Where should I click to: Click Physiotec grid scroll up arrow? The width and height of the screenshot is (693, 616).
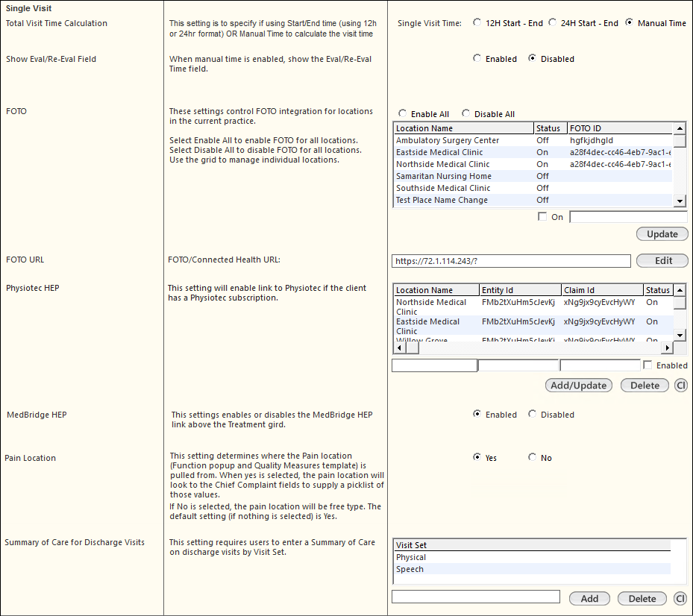(x=680, y=290)
